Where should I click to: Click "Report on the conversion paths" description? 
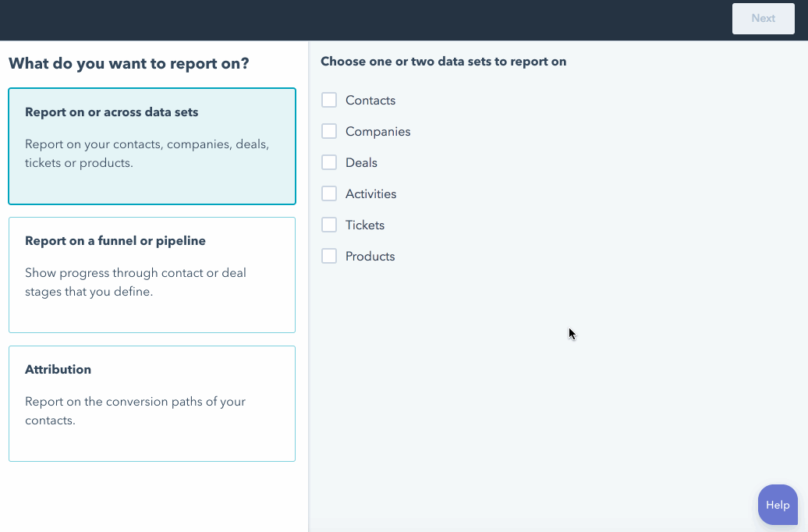click(x=135, y=411)
